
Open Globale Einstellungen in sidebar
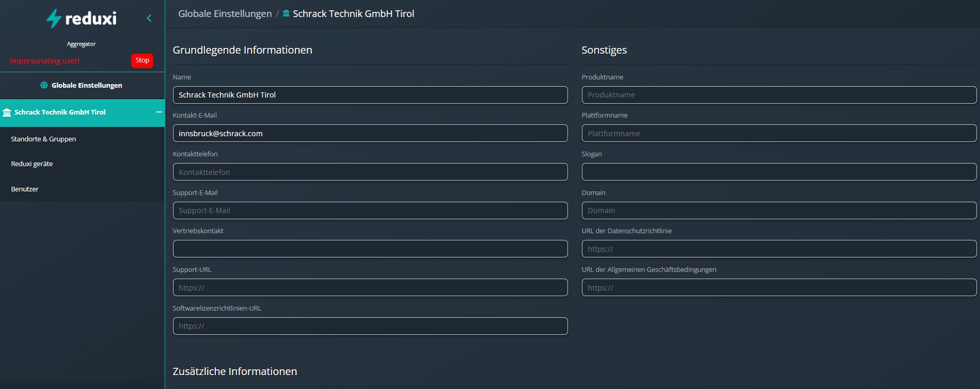[82, 85]
